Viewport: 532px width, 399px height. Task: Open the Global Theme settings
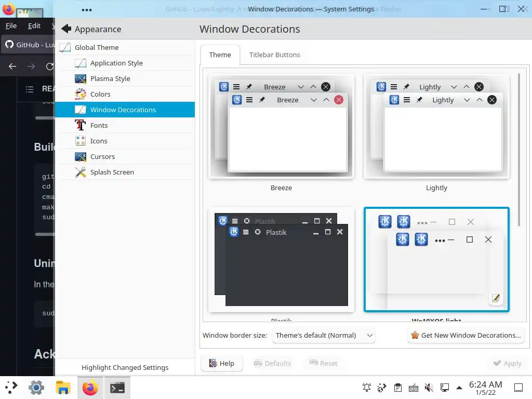125,47
